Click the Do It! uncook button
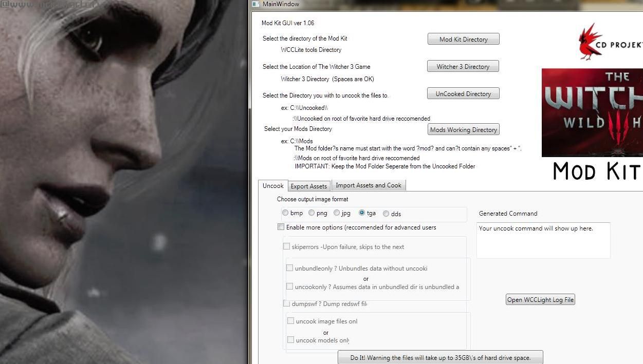This screenshot has width=643, height=364. click(x=440, y=357)
